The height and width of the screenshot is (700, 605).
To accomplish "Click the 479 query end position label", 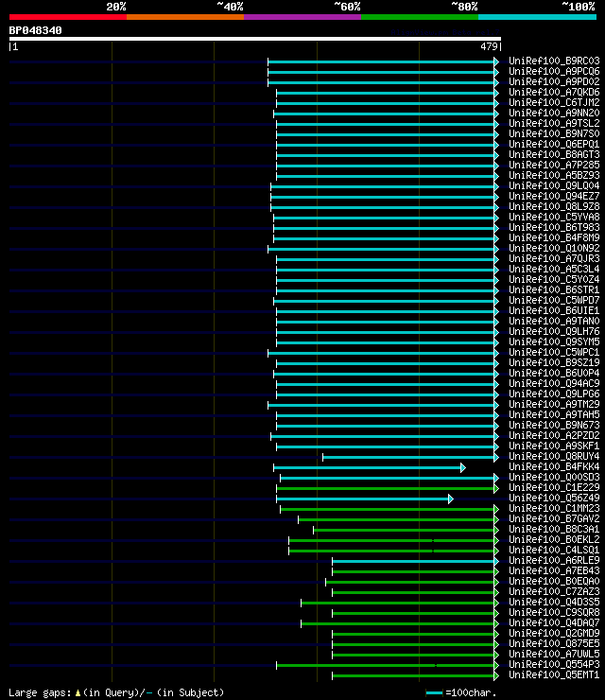I will click(x=489, y=46).
